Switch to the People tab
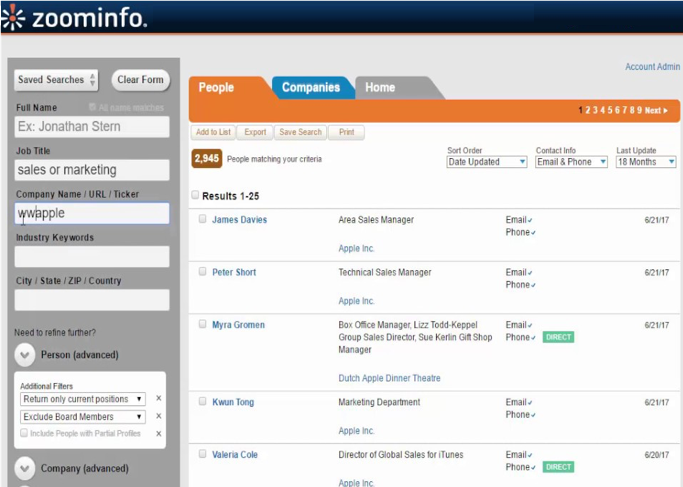This screenshot has width=683, height=487. point(216,88)
